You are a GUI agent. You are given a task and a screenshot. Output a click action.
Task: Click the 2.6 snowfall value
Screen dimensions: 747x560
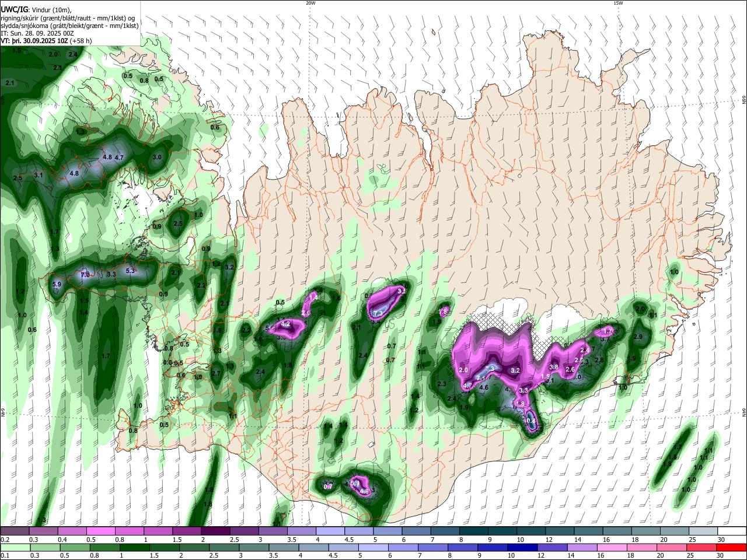pos(570,370)
